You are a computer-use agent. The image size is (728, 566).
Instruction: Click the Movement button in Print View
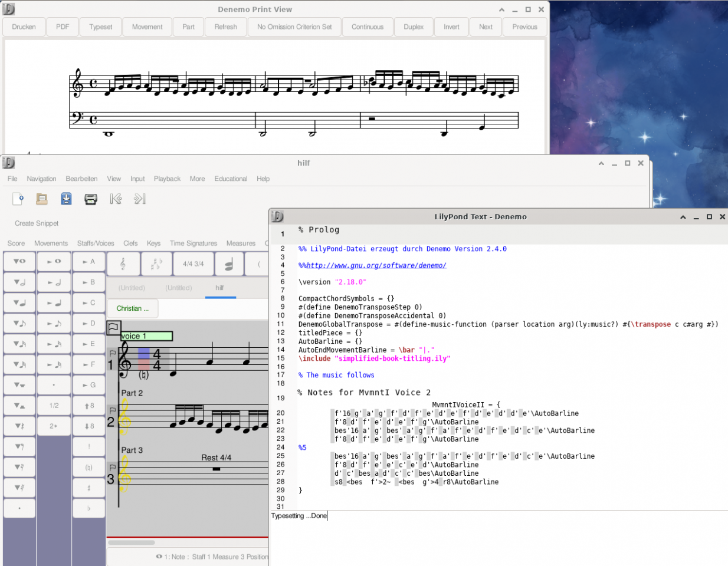pyautogui.click(x=147, y=27)
